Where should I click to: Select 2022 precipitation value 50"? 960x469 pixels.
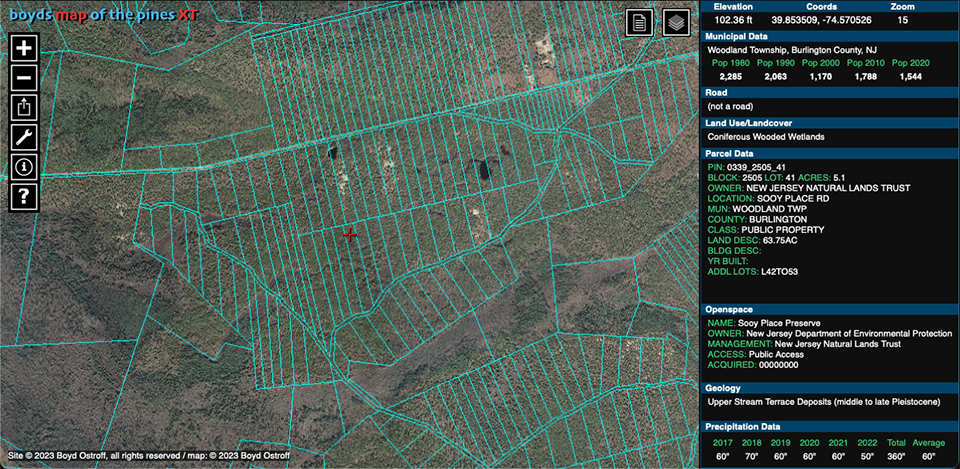coord(866,456)
